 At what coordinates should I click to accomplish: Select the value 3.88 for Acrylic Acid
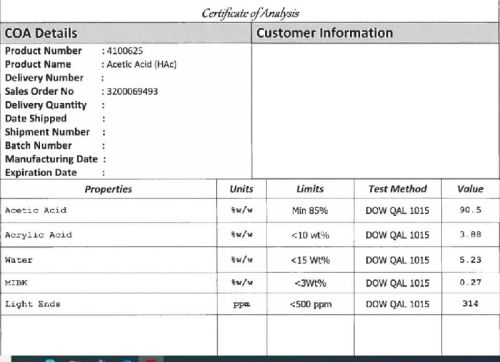coord(470,234)
